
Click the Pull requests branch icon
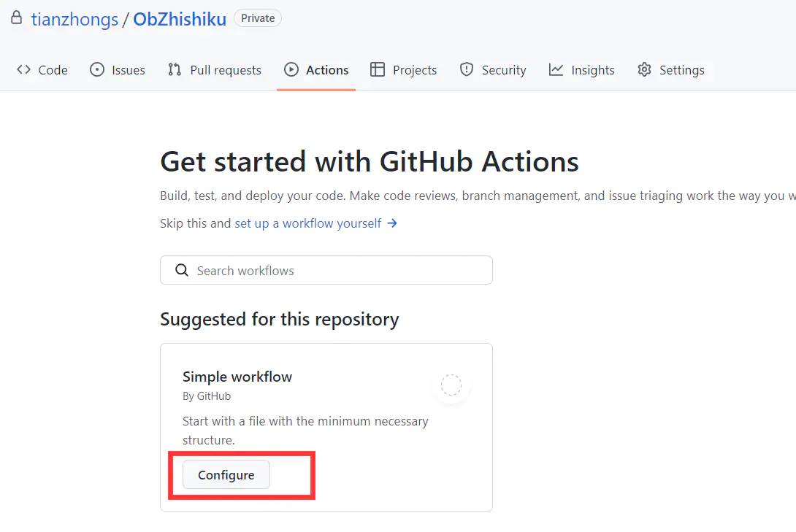click(x=175, y=70)
